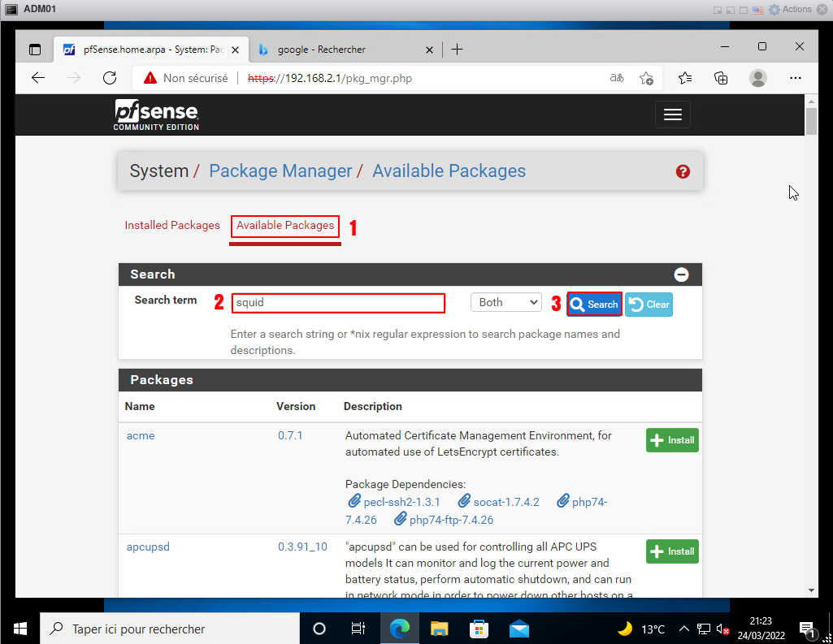Switch to the Installed Packages tab
Viewport: 833px width, 644px height.
point(172,225)
